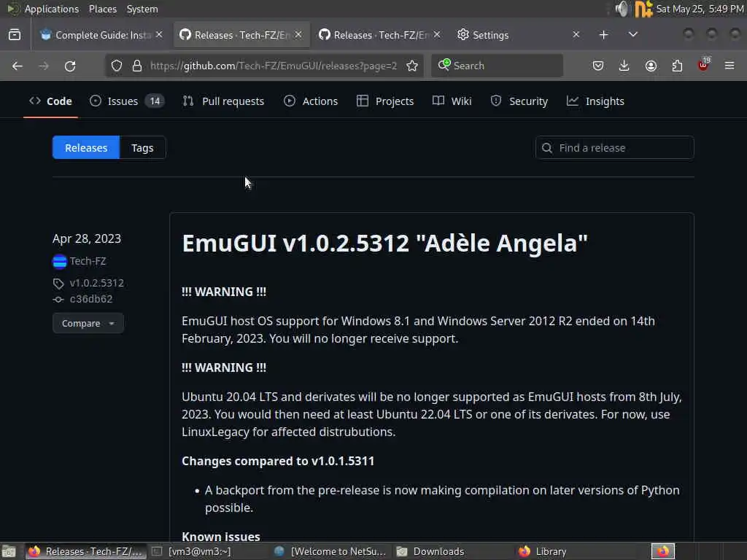Open commit c36db62 link
Viewport: 747px width, 560px height.
(x=91, y=299)
